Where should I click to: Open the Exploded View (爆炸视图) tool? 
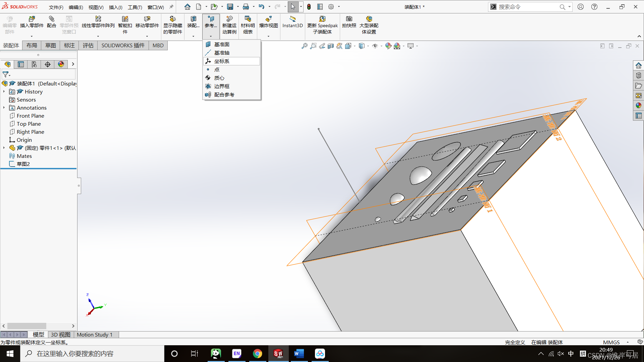click(x=268, y=19)
